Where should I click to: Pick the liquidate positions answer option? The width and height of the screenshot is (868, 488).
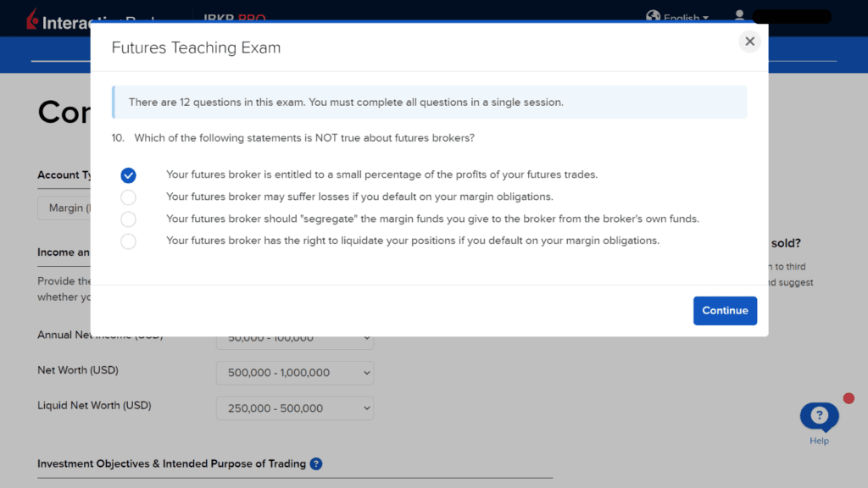(x=128, y=241)
